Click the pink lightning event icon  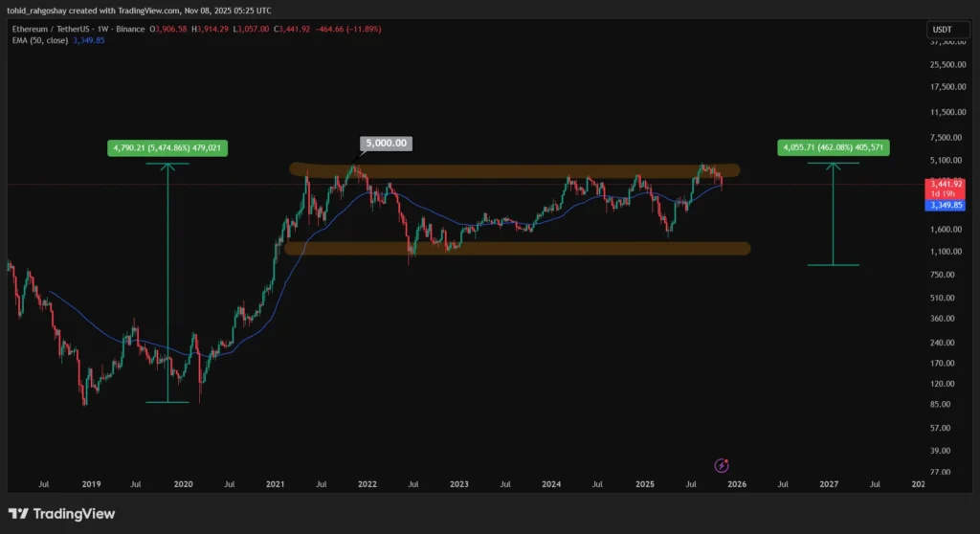point(722,465)
